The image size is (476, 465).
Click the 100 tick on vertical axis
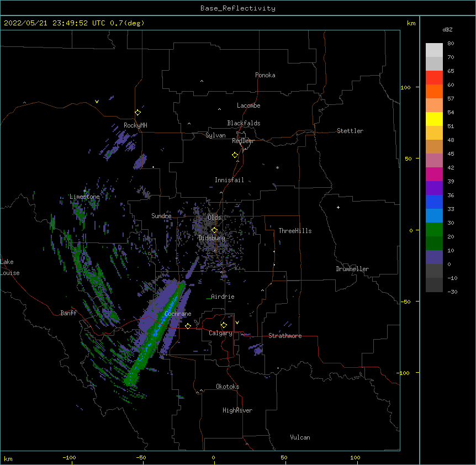click(x=405, y=87)
